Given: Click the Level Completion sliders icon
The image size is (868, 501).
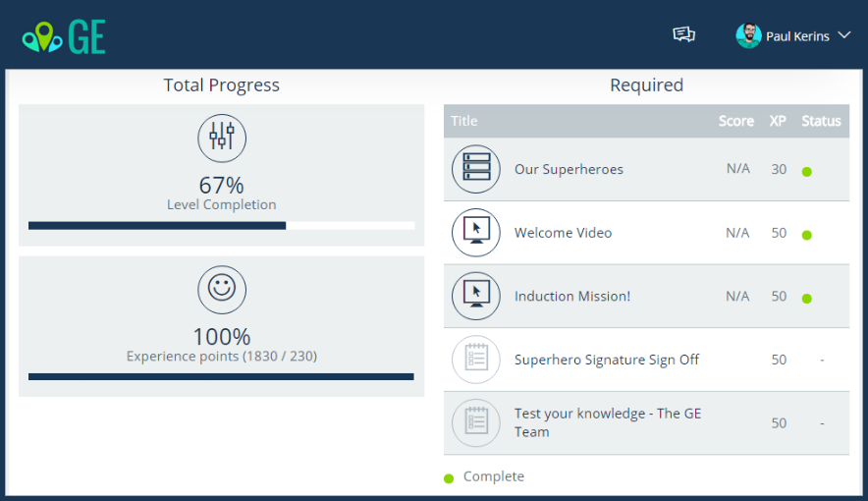Looking at the screenshot, I should (x=222, y=138).
